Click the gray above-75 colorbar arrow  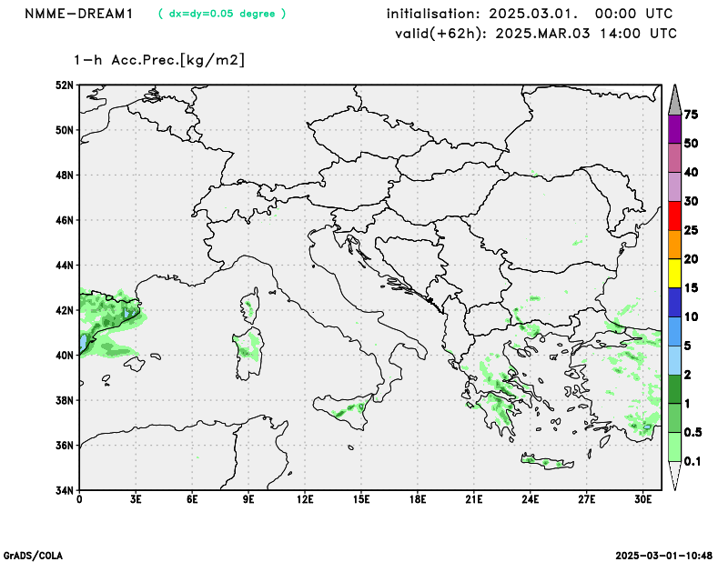(674, 99)
